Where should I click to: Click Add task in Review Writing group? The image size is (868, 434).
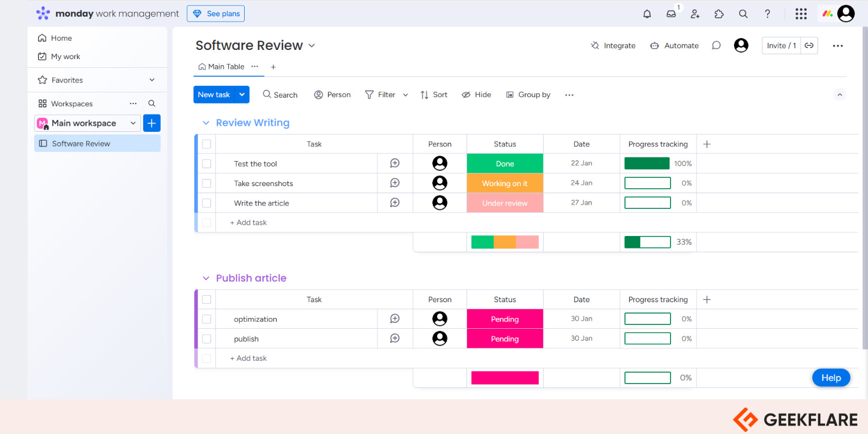[248, 222]
